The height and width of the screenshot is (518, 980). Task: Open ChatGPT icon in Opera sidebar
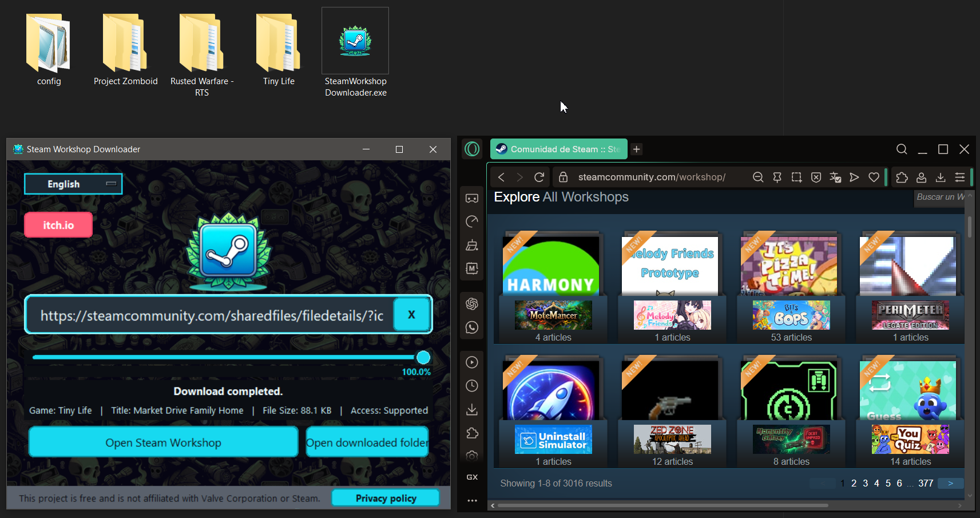(x=472, y=303)
